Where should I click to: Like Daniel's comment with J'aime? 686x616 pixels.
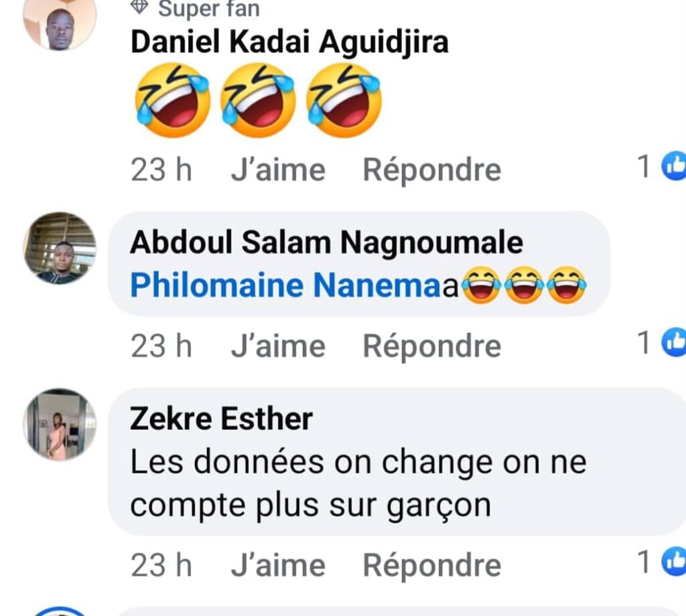(x=278, y=169)
